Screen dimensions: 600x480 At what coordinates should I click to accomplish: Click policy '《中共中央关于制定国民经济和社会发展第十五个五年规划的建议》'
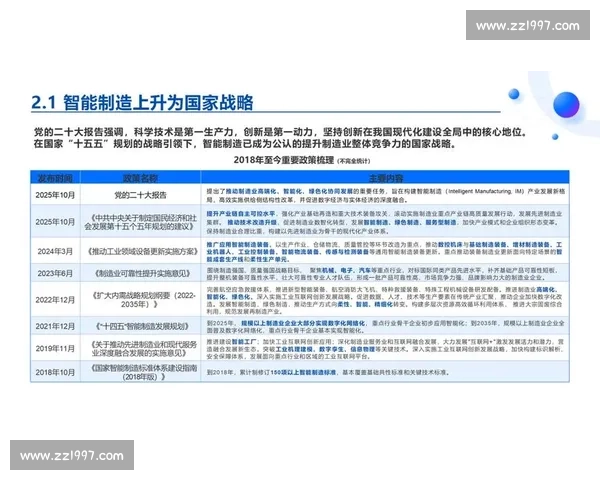click(x=140, y=222)
